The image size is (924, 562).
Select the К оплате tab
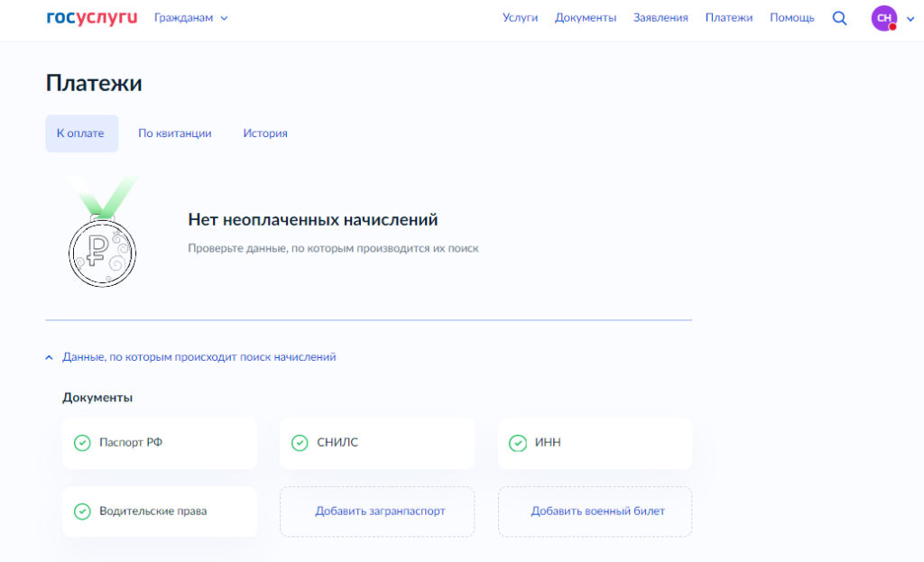[81, 134]
